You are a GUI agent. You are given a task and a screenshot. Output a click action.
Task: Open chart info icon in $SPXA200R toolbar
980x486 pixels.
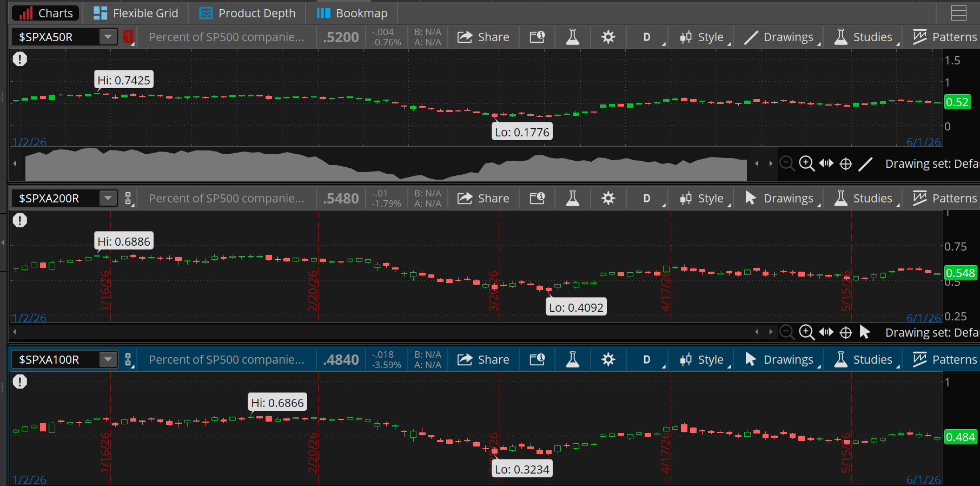pos(537,198)
